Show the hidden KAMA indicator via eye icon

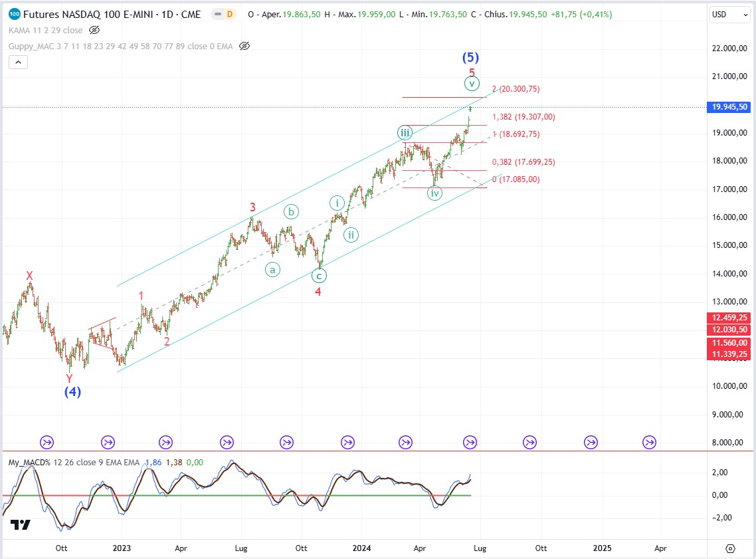(x=94, y=31)
